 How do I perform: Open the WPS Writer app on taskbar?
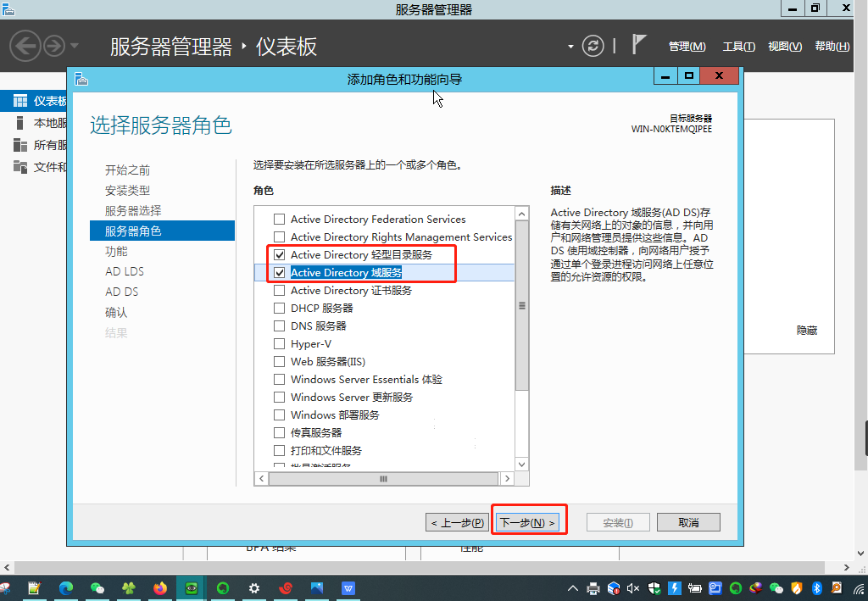348,588
